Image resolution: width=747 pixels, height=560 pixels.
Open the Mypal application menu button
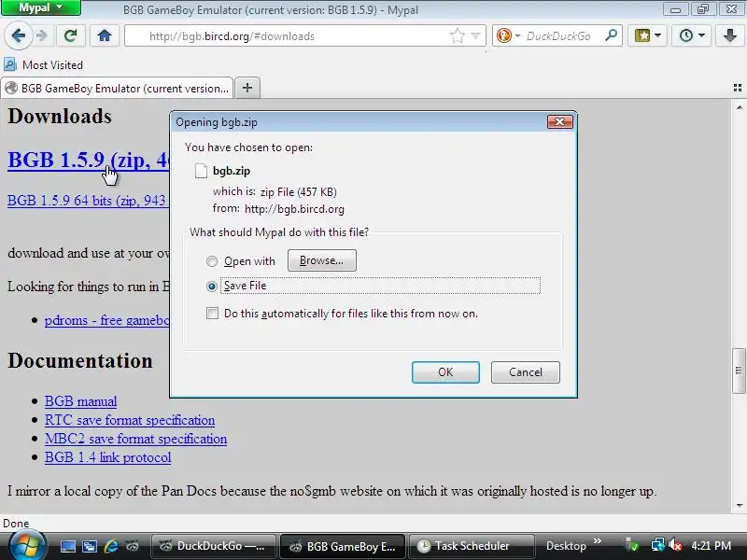pos(41,7)
